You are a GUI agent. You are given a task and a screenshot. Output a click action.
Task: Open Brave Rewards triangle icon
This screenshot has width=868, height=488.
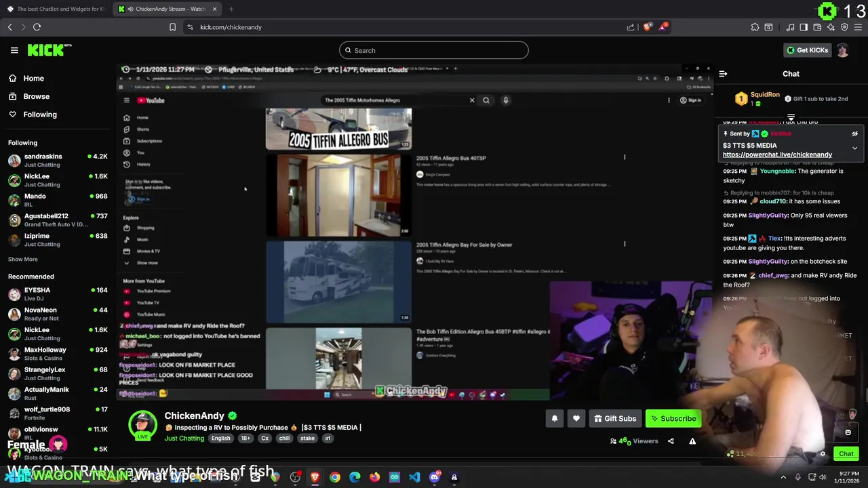[663, 27]
